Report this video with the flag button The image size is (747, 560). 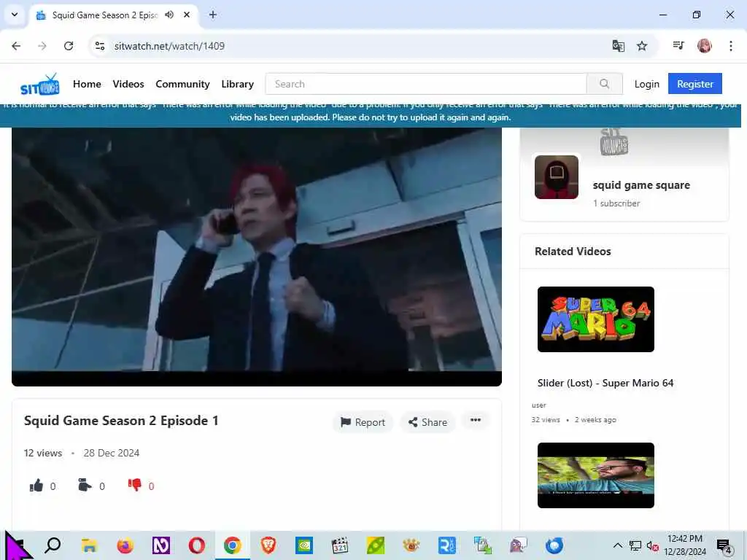(363, 422)
